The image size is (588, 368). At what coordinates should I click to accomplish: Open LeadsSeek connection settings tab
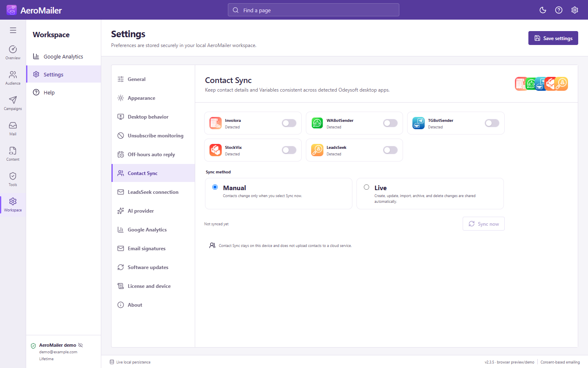[x=153, y=192]
